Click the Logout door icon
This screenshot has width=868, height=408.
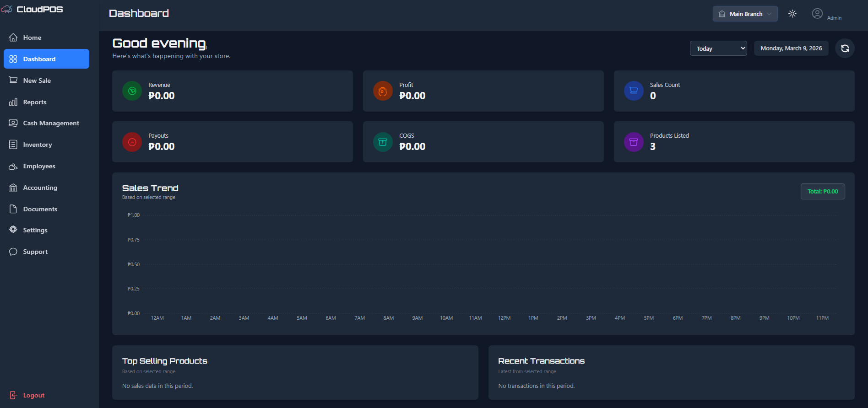(13, 395)
